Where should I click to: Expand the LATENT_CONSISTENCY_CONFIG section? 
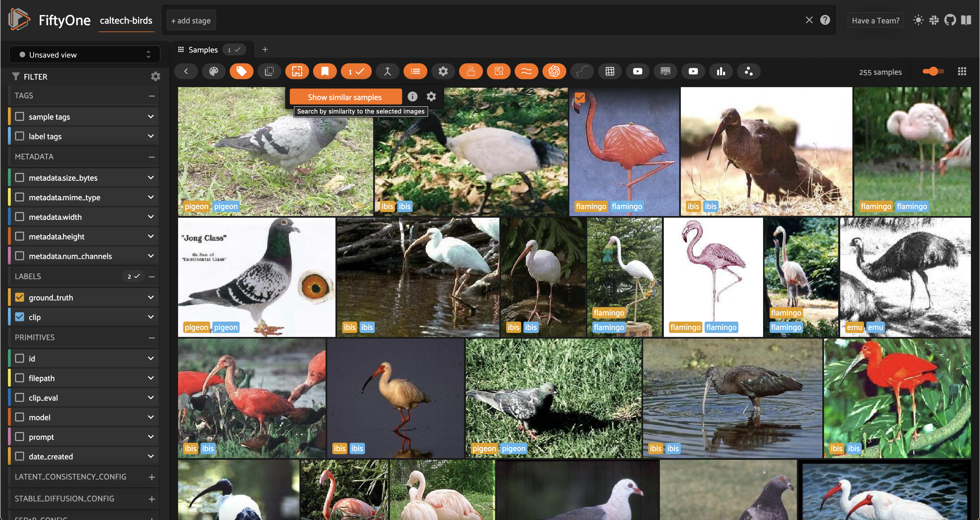point(151,477)
